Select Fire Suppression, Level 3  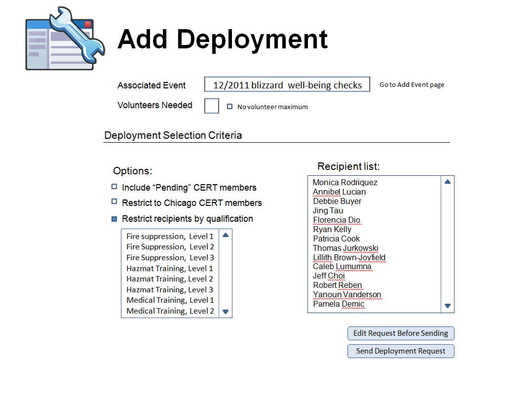[170, 258]
